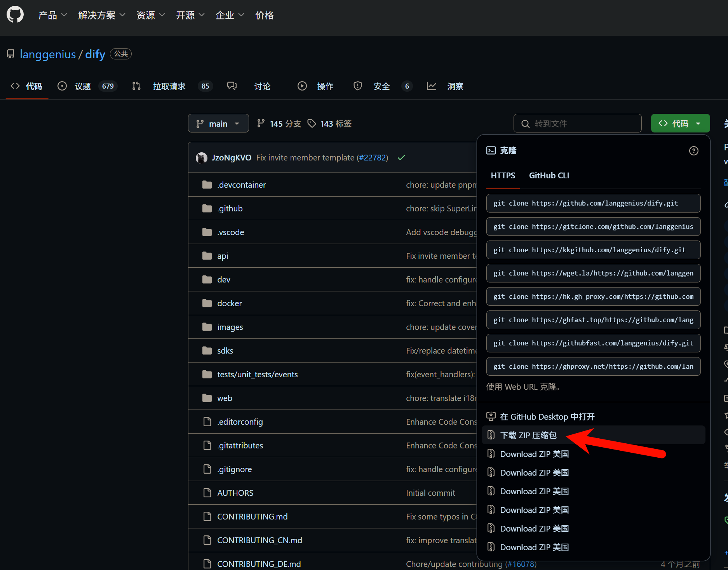Switch to the 讨论 discussions tab

click(x=249, y=86)
